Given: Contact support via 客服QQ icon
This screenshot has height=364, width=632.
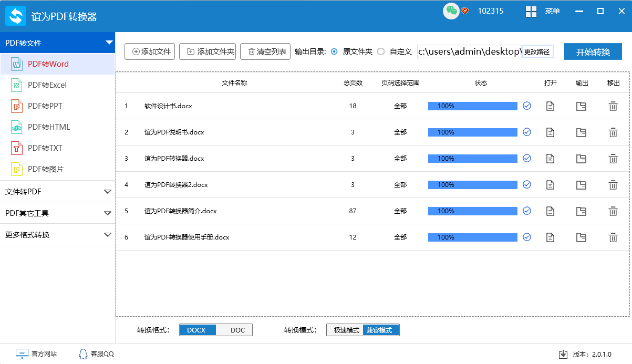Looking at the screenshot, I should [82, 354].
